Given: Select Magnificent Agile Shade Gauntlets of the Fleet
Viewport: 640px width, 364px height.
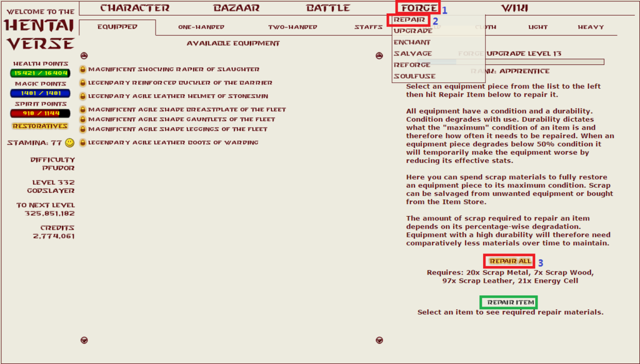Looking at the screenshot, I should 182,119.
